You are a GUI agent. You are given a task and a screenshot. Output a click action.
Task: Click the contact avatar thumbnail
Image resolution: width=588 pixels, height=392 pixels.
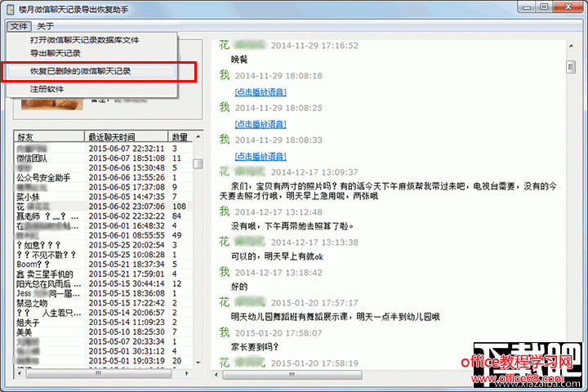pos(51,104)
